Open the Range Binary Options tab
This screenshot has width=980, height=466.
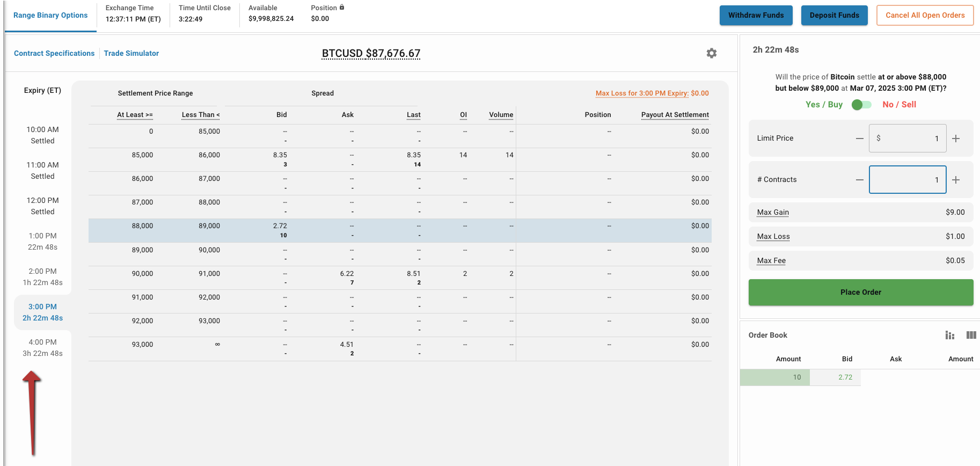pyautogui.click(x=50, y=15)
